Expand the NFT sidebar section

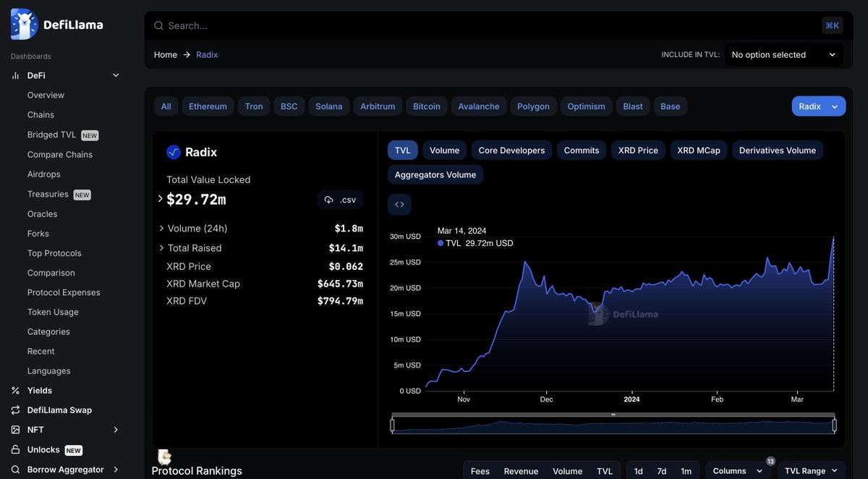116,430
